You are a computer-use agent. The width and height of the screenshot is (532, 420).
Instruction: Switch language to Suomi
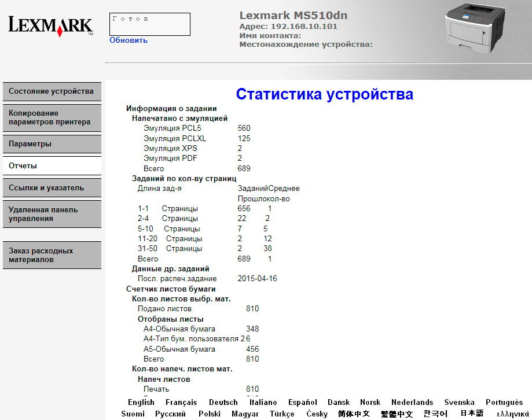(133, 414)
